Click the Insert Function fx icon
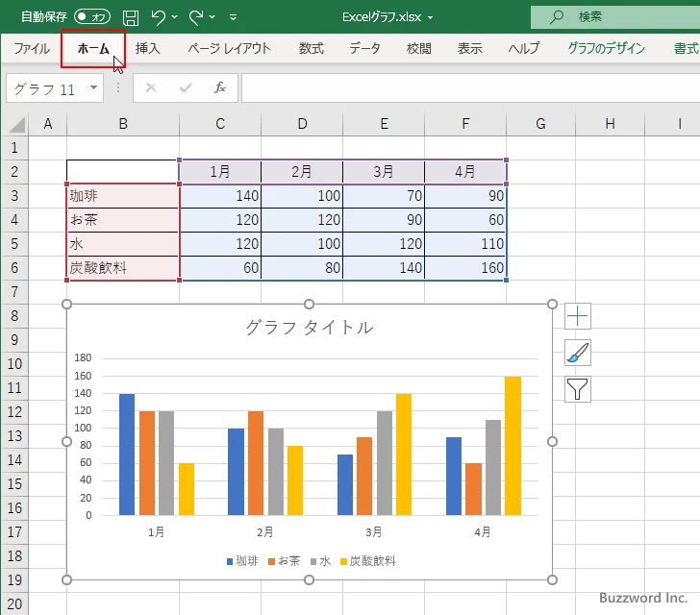The height and width of the screenshot is (615, 700). [x=219, y=87]
